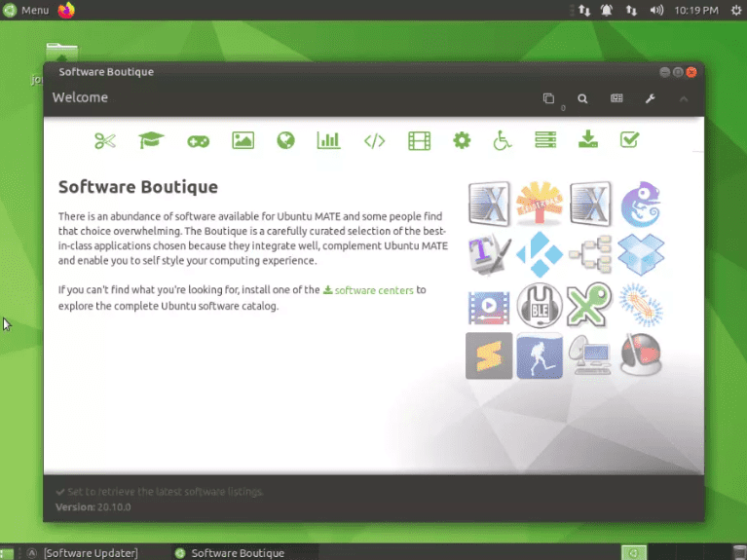The width and height of the screenshot is (747, 560).
Task: Open the Servers category with the stacked racks icon
Action: tap(545, 140)
